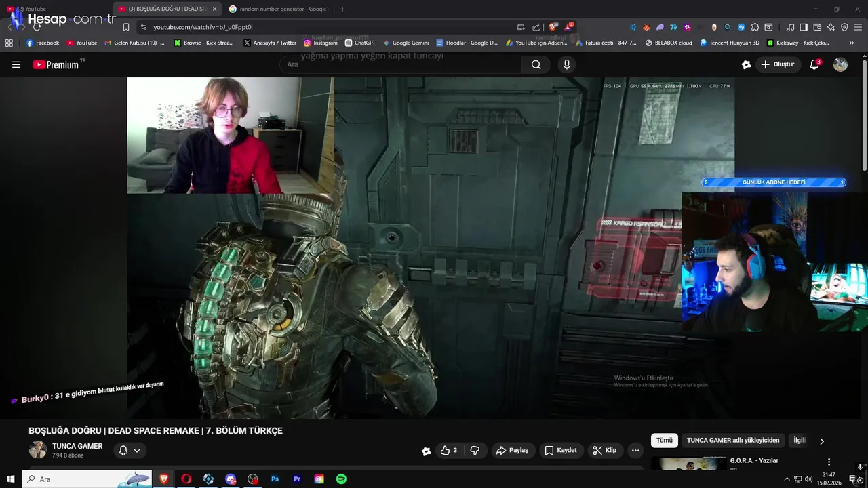The height and width of the screenshot is (488, 868).
Task: Create a clip with 'Klip'
Action: tap(605, 450)
